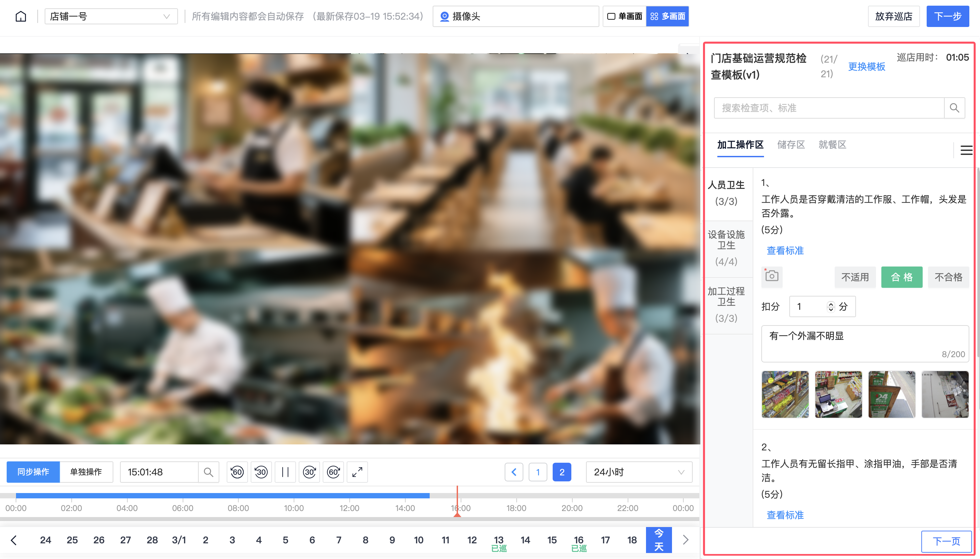Switch to the 储存区 tab
This screenshot has height=559, width=980.
click(x=791, y=145)
